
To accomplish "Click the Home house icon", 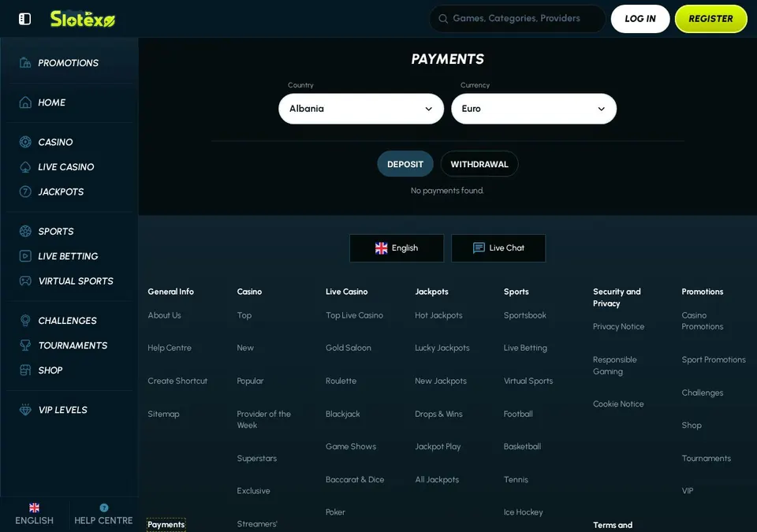I will (x=25, y=102).
